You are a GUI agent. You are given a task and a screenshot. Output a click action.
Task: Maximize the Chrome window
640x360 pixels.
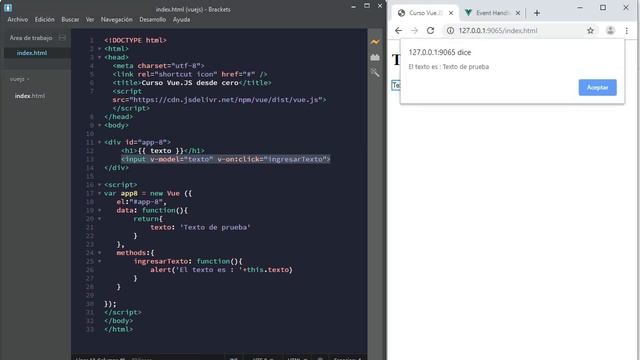pos(603,7)
